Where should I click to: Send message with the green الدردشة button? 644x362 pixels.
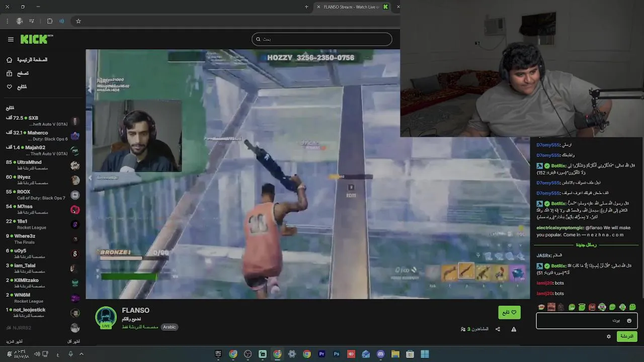626,336
